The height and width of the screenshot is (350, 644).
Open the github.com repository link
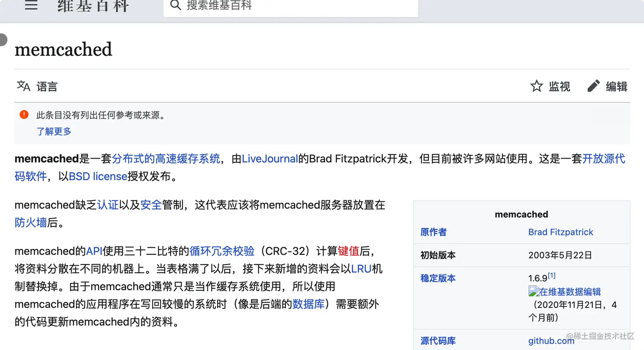point(551,341)
